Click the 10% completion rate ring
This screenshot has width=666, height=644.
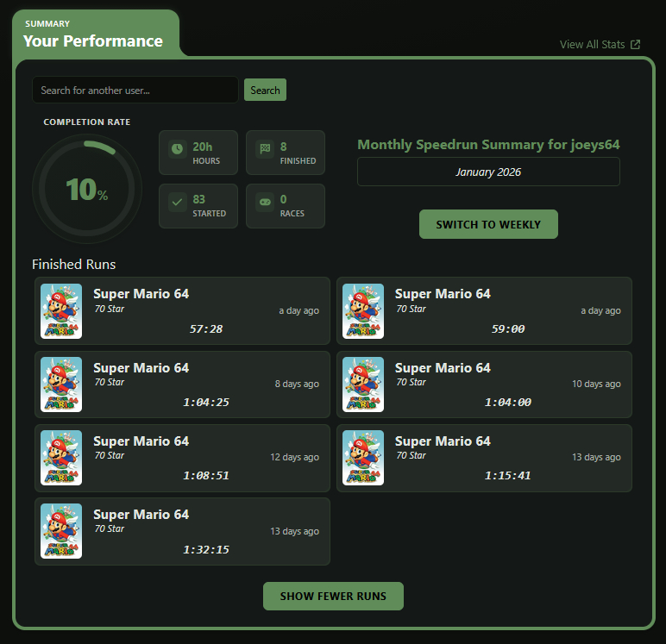coord(87,189)
